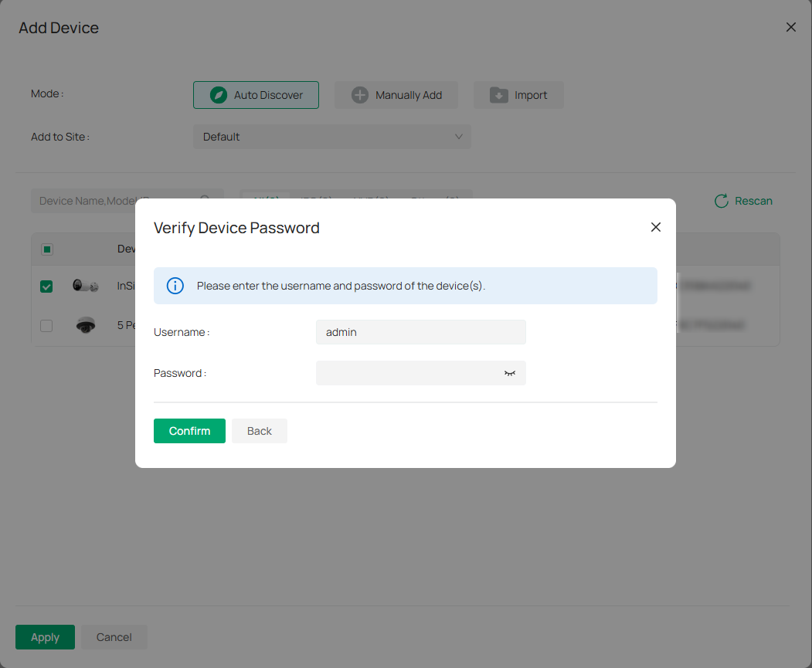Focus the Password input field
The width and height of the screenshot is (812, 668).
421,372
